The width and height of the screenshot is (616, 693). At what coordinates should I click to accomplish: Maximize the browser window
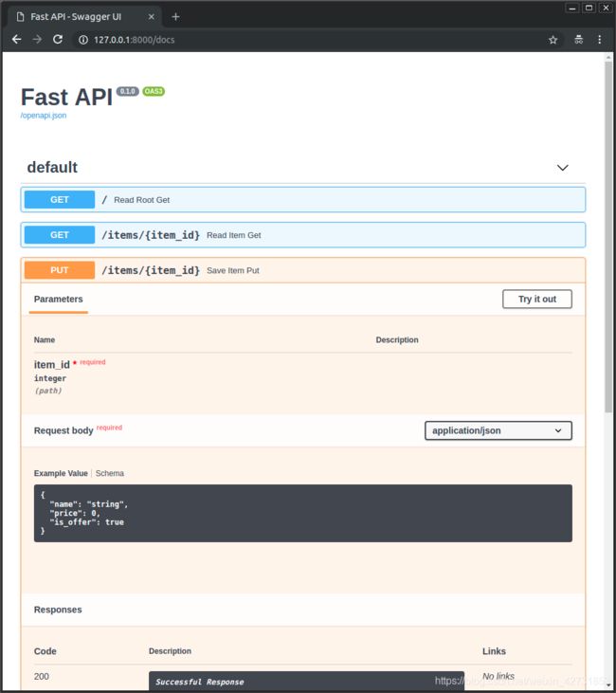pyautogui.click(x=589, y=8)
